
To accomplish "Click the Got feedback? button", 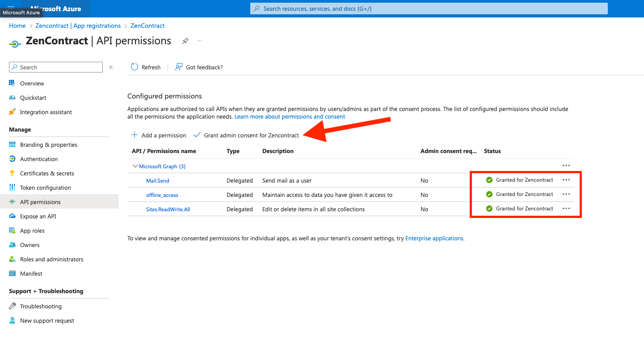I will 199,67.
